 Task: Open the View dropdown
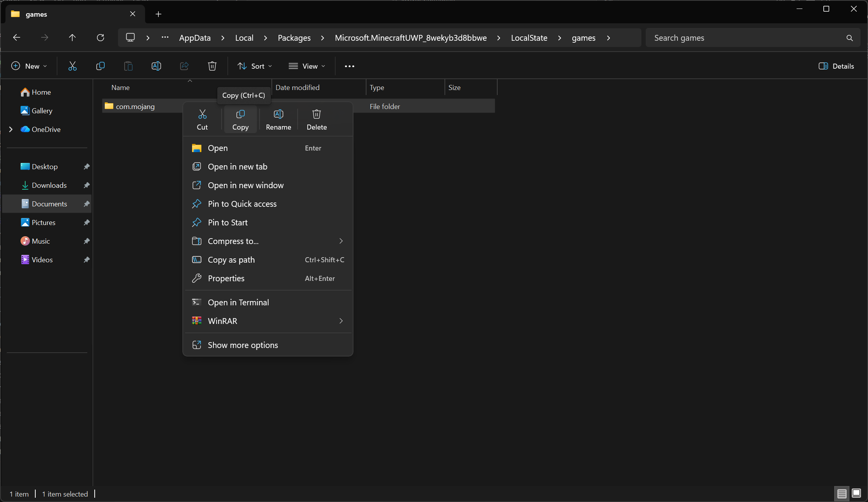[x=307, y=66]
